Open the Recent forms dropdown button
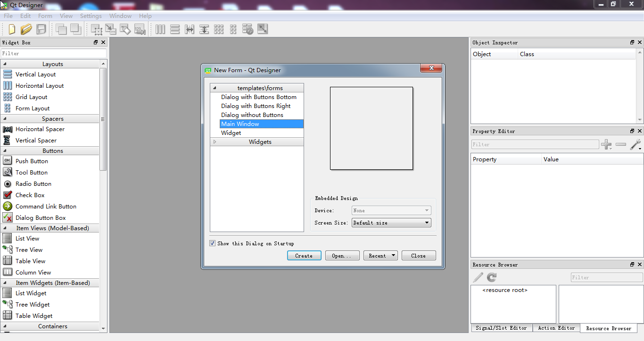 click(x=380, y=256)
